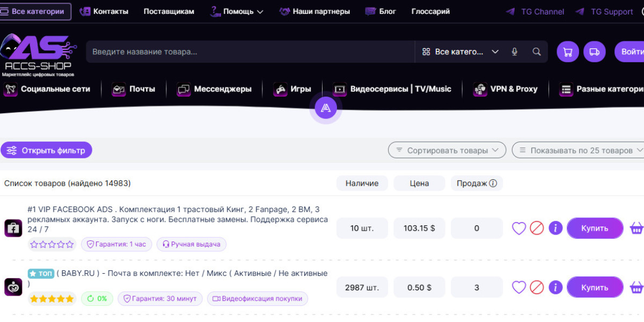Image resolution: width=644 pixels, height=322 pixels.
Task: Click the Продаж info icon
Action: pos(493,183)
